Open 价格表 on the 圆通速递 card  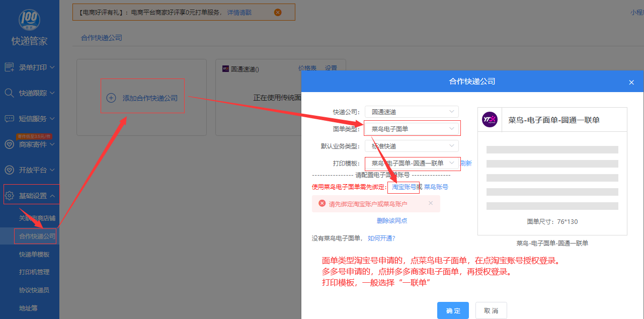307,68
